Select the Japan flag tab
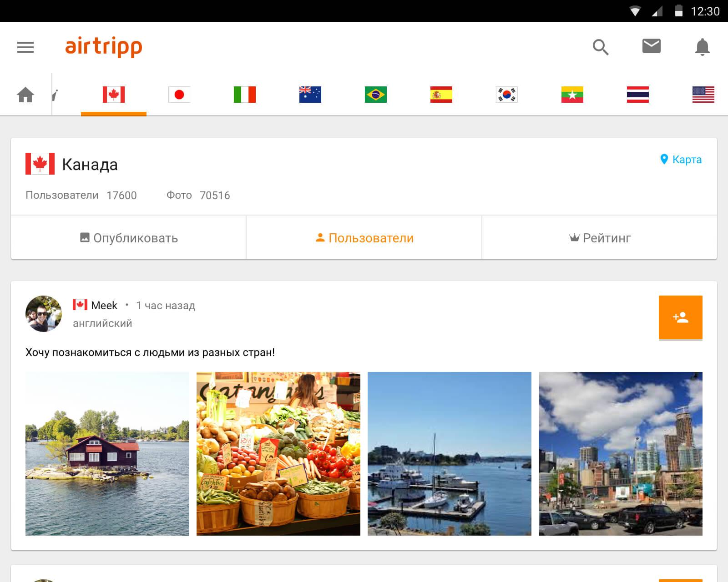This screenshot has height=582, width=728. (x=179, y=95)
